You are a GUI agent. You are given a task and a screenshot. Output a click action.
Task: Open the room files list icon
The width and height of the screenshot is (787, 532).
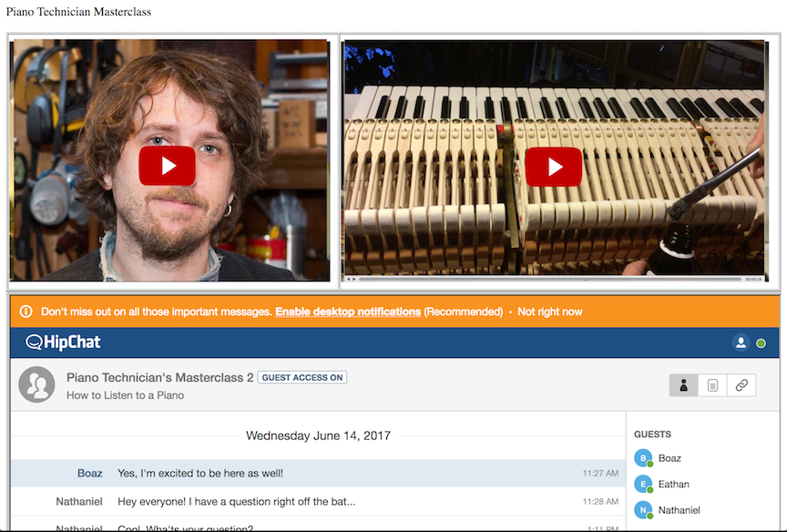pyautogui.click(x=712, y=385)
